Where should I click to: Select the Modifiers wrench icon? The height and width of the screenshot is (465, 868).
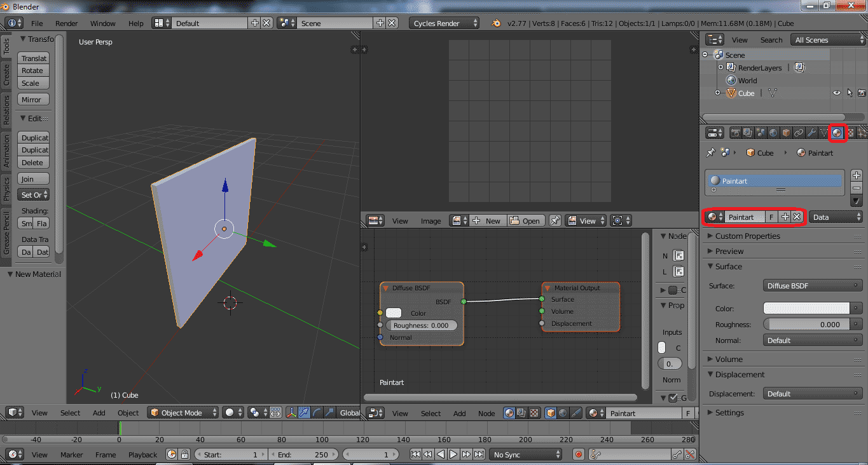(x=810, y=132)
